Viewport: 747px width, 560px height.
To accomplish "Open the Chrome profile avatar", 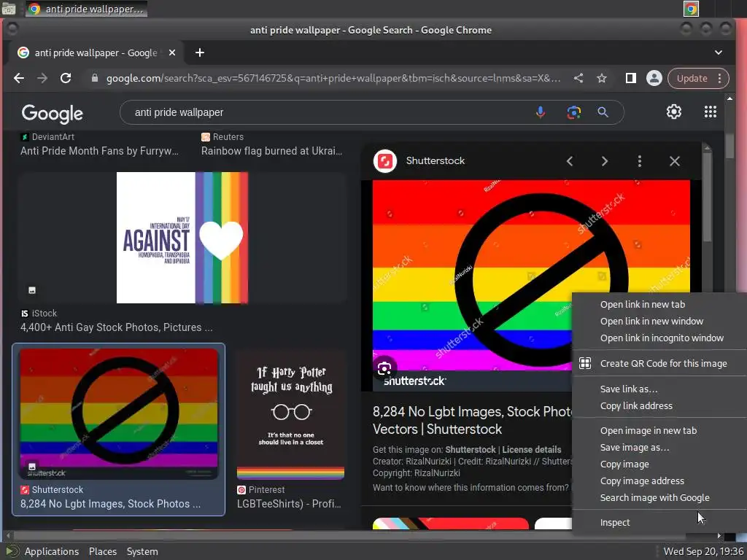I will pyautogui.click(x=654, y=78).
